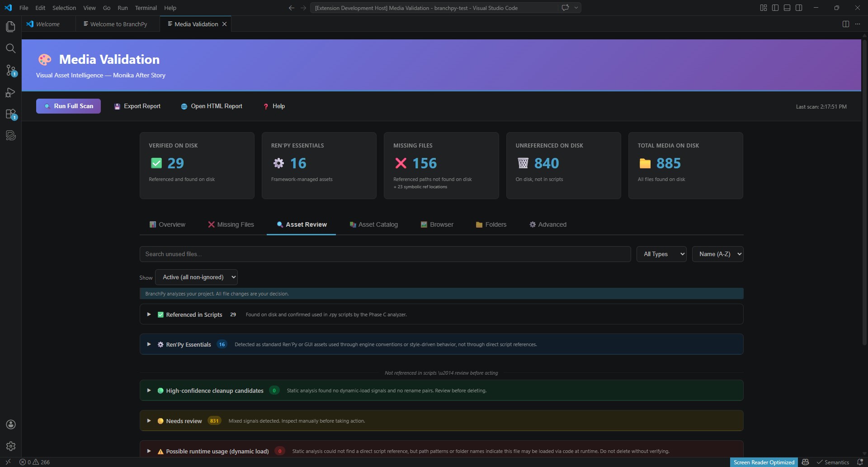This screenshot has width=868, height=467.
Task: Click the Search unused files input field
Action: tap(384, 254)
